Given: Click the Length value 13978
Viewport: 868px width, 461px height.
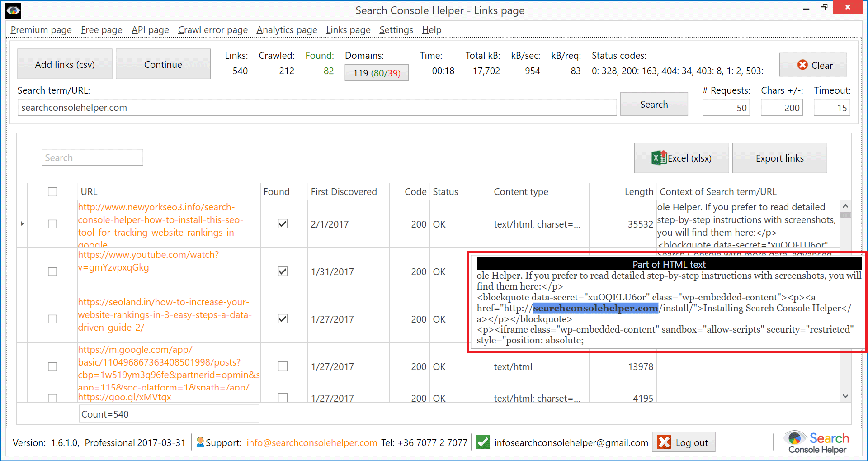Looking at the screenshot, I should click(640, 367).
